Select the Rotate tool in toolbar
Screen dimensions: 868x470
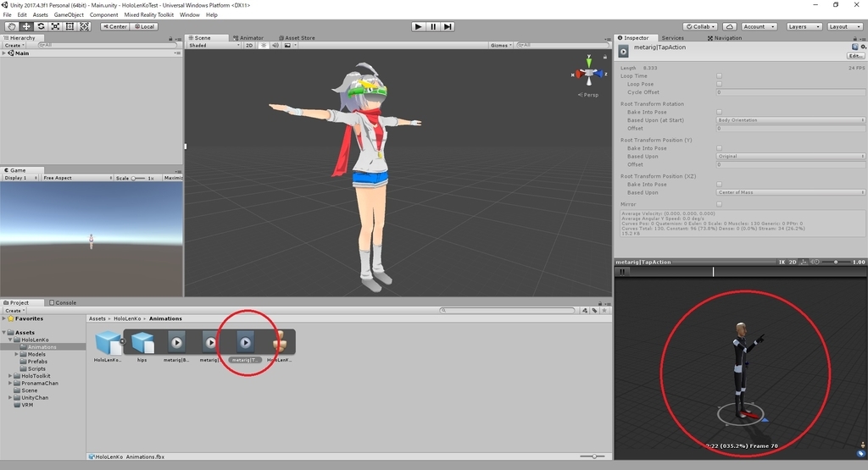point(41,26)
